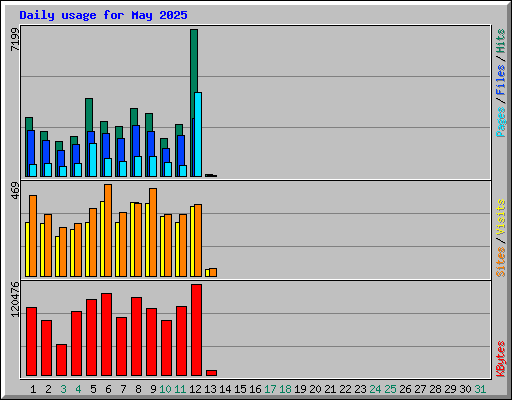Click the x-axis day label 29
This screenshot has height=400, width=512.
[450, 389]
